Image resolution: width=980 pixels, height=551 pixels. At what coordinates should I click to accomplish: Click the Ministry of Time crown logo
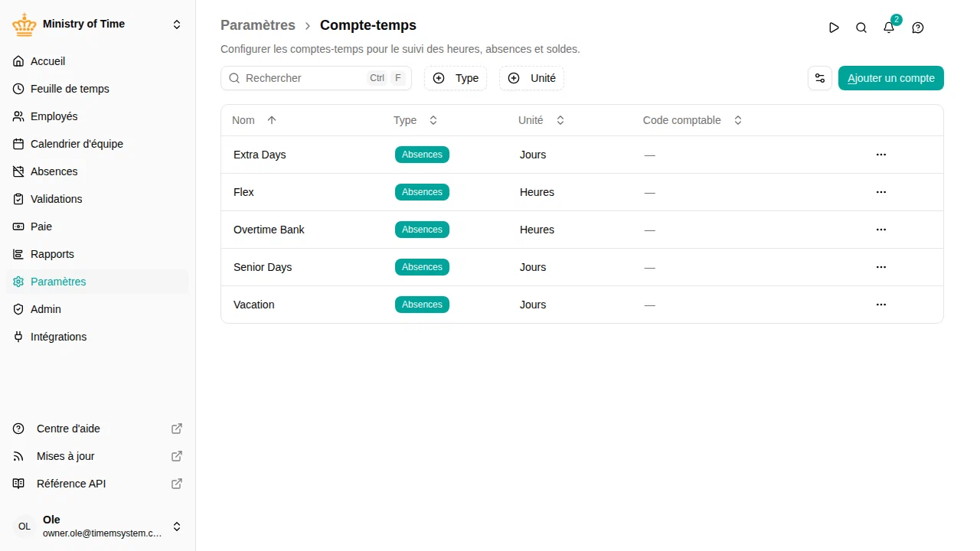pyautogui.click(x=24, y=24)
